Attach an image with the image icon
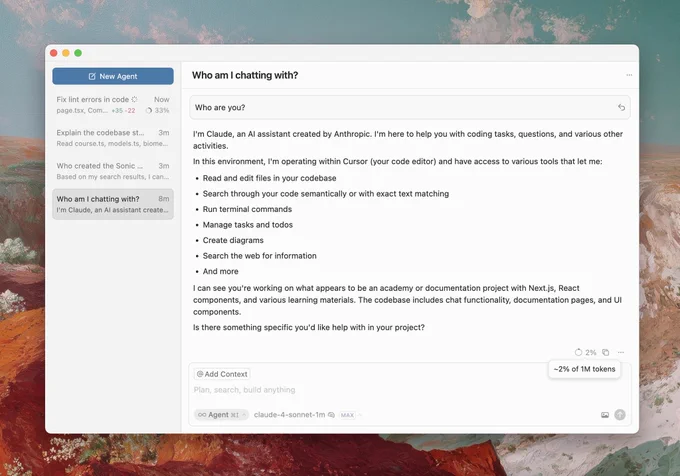Image resolution: width=680 pixels, height=476 pixels. point(605,415)
